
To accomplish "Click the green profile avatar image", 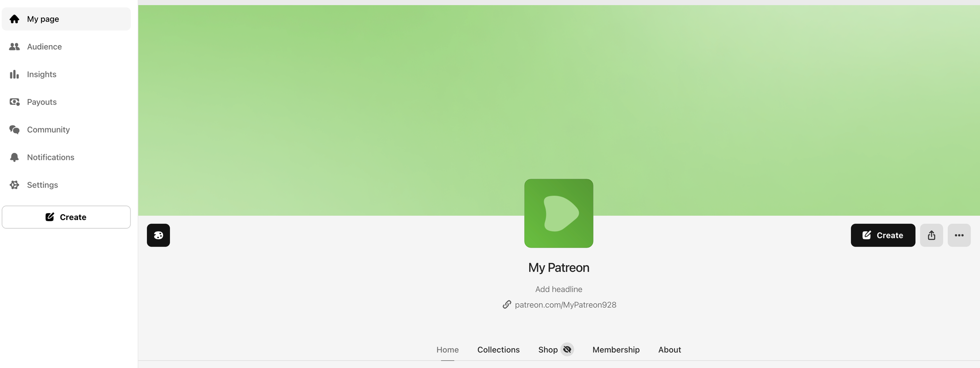I will (x=559, y=213).
